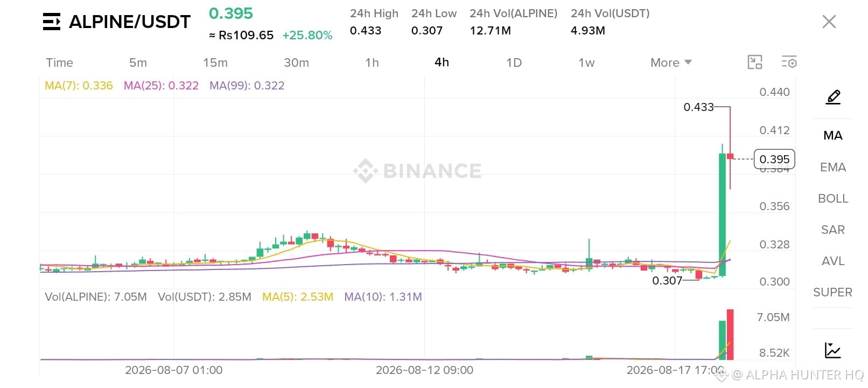Screen dimensions: 868x388
Task: Select the 5m timeframe
Action: 138,63
